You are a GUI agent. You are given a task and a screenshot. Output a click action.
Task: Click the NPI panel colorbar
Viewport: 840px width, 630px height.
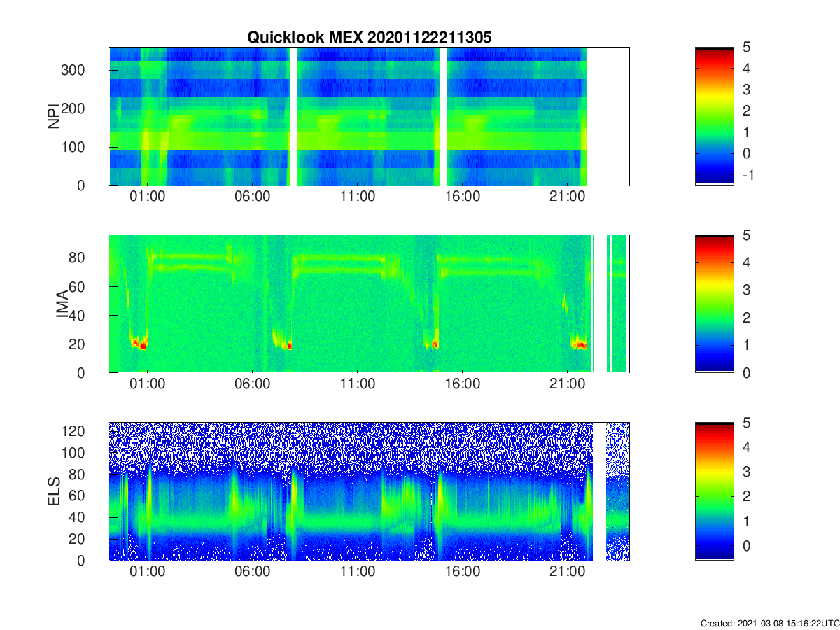tap(715, 116)
